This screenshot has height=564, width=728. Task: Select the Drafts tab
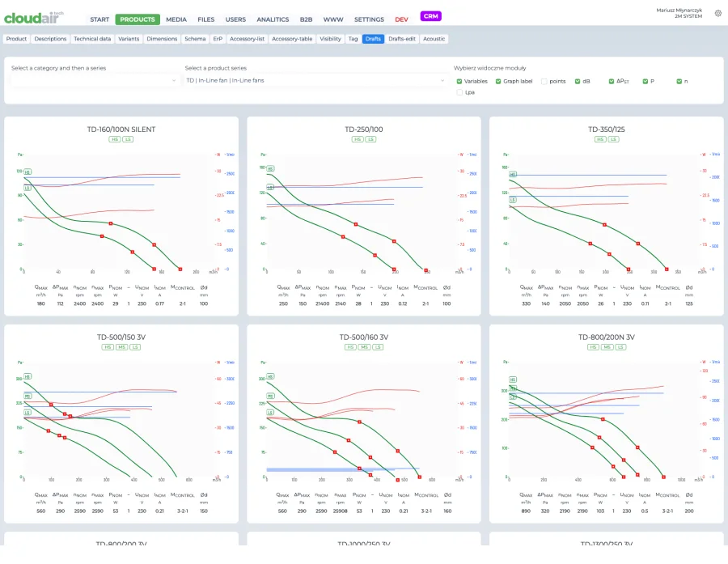tap(373, 39)
